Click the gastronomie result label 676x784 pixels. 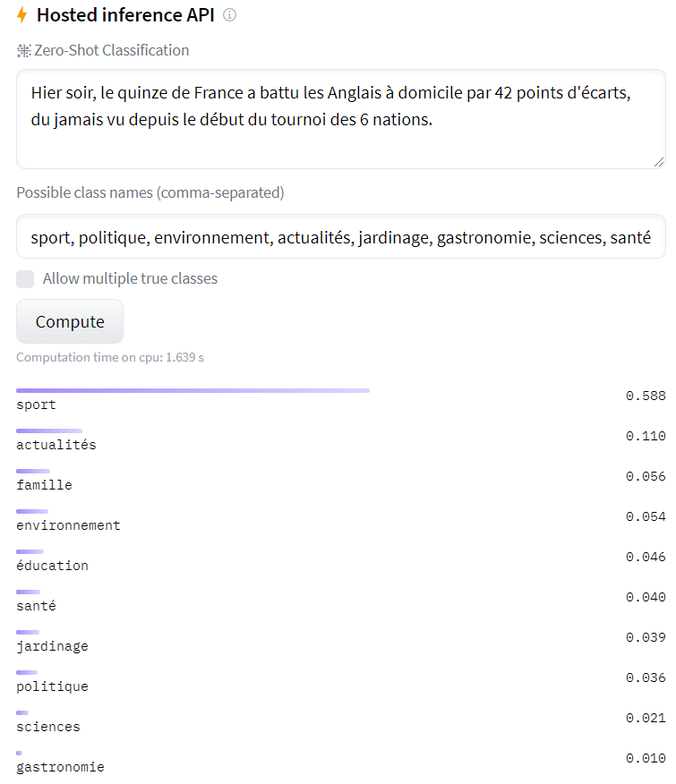pos(60,766)
